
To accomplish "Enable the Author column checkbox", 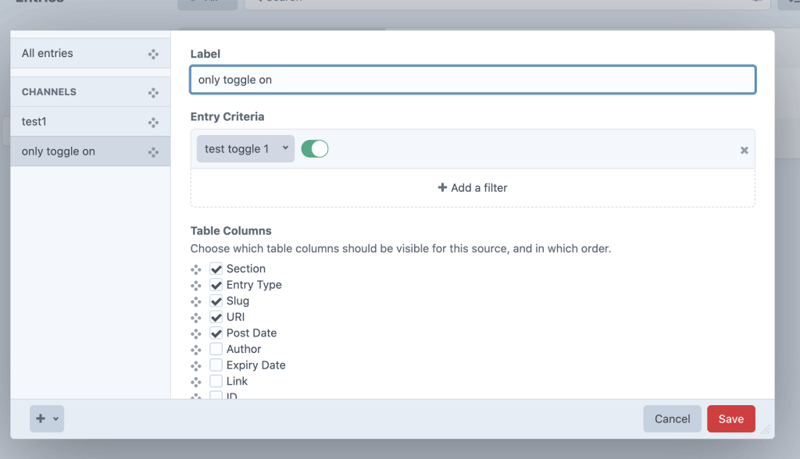I will point(216,349).
